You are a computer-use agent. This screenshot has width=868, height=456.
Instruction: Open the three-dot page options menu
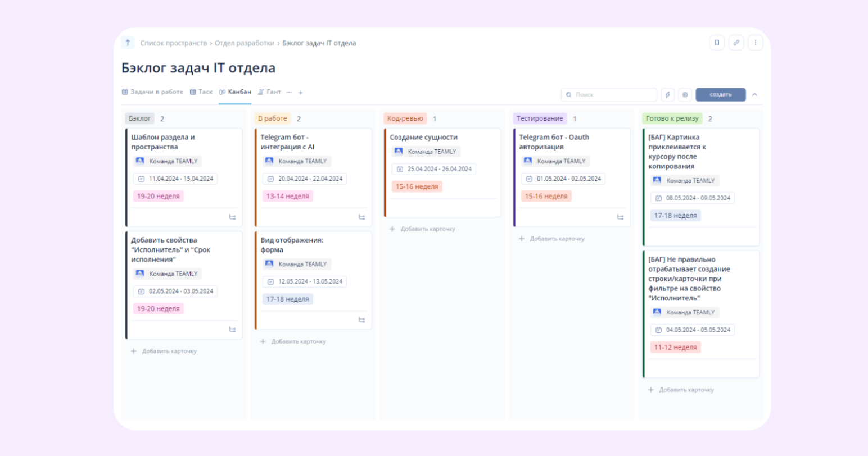[756, 43]
